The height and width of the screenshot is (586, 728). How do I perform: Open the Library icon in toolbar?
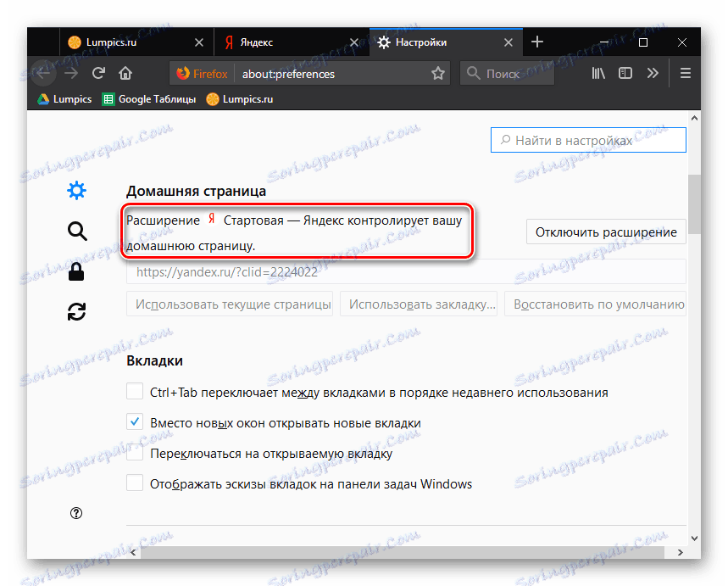pyautogui.click(x=598, y=73)
